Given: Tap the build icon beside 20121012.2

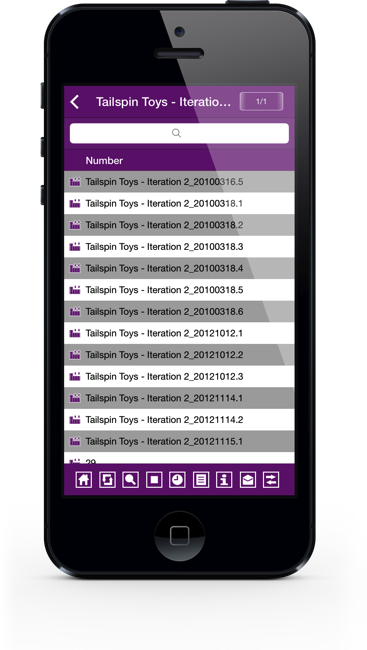Looking at the screenshot, I should click(x=75, y=355).
